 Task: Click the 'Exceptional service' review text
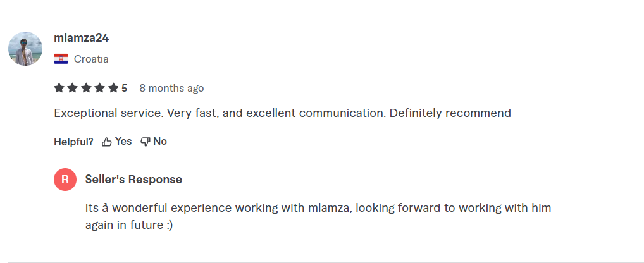tap(282, 114)
